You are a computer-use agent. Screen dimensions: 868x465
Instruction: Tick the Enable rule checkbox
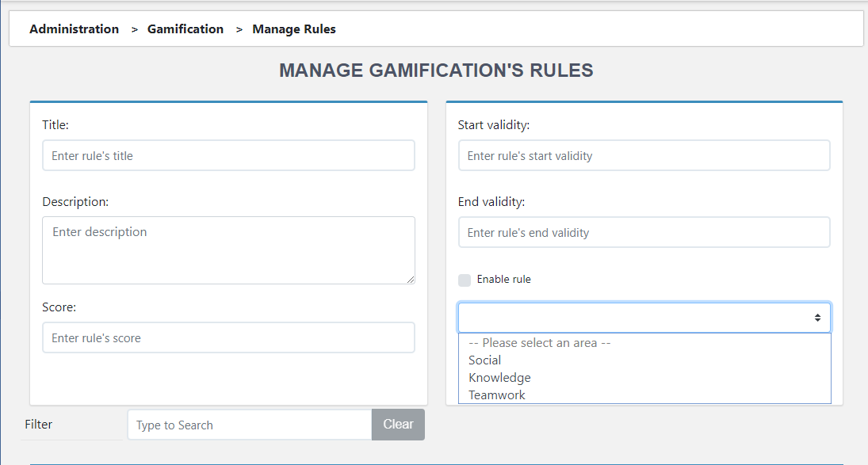pyautogui.click(x=465, y=280)
